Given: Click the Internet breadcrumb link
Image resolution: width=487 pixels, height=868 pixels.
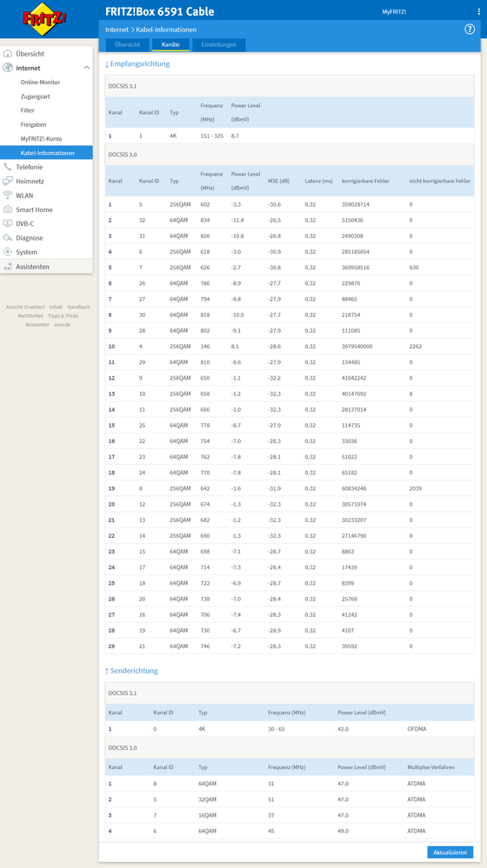Looking at the screenshot, I should pos(117,30).
